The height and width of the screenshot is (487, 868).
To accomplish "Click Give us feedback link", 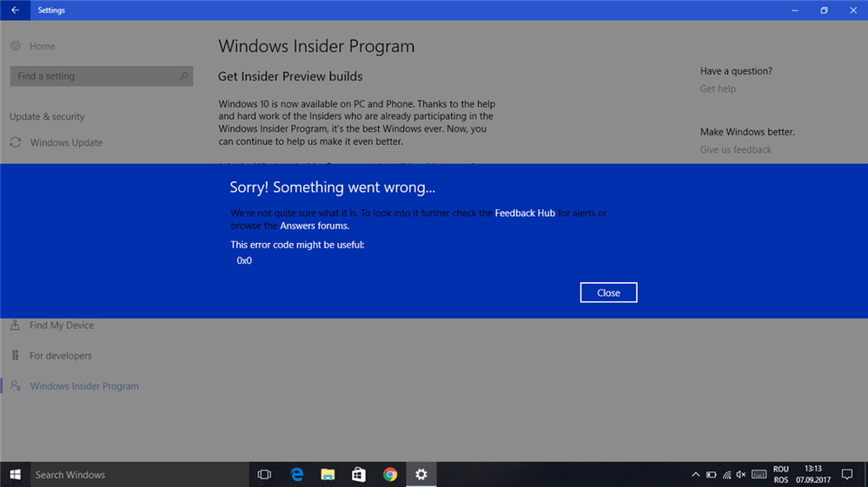I will coord(736,150).
